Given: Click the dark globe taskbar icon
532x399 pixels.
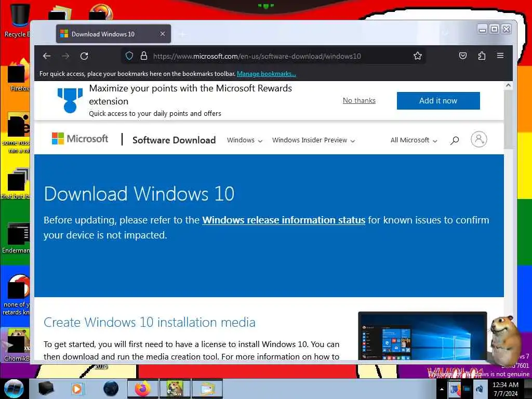Looking at the screenshot, I should pyautogui.click(x=111, y=389).
